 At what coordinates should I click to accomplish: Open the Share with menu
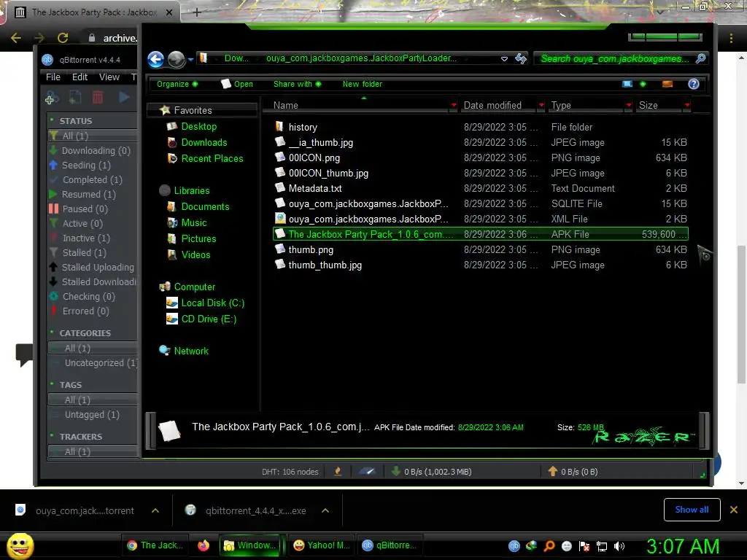click(x=298, y=84)
